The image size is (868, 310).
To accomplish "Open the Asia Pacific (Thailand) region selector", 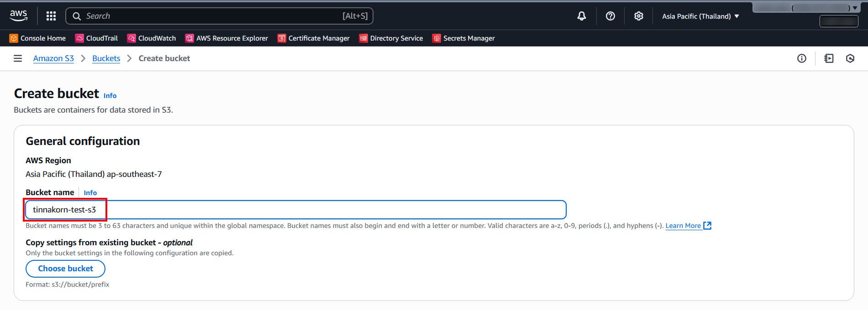I will click(700, 16).
